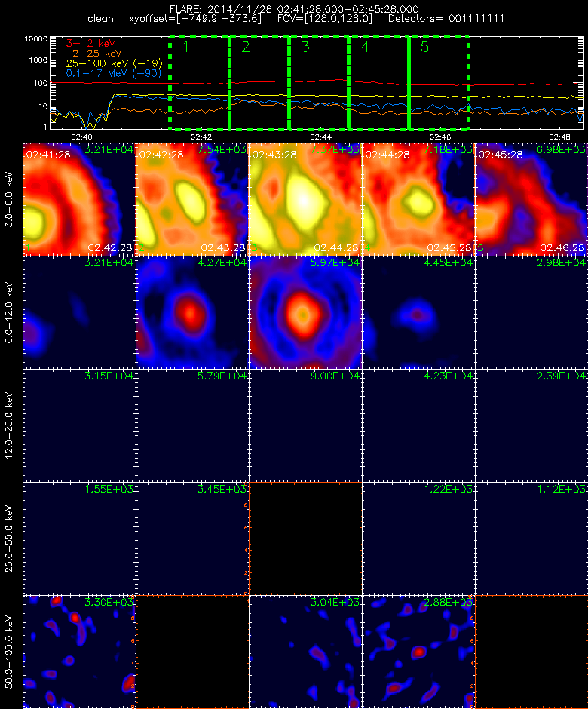Click the 'clean' label in the header

coord(100,19)
